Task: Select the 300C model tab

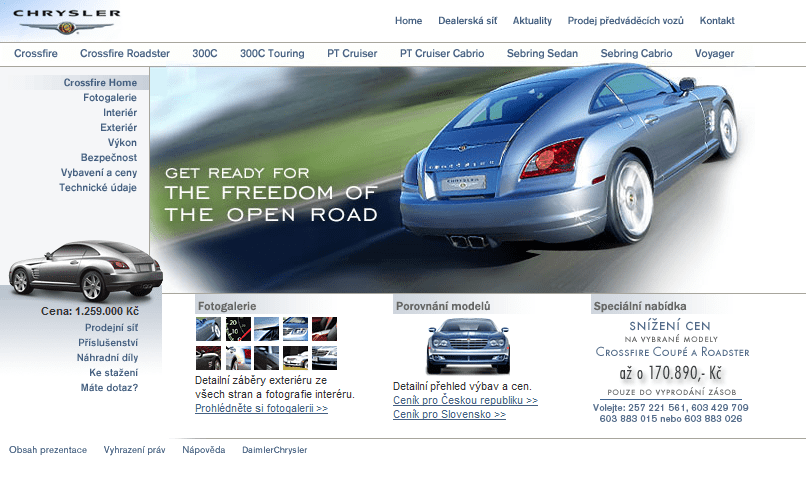Action: coord(205,53)
